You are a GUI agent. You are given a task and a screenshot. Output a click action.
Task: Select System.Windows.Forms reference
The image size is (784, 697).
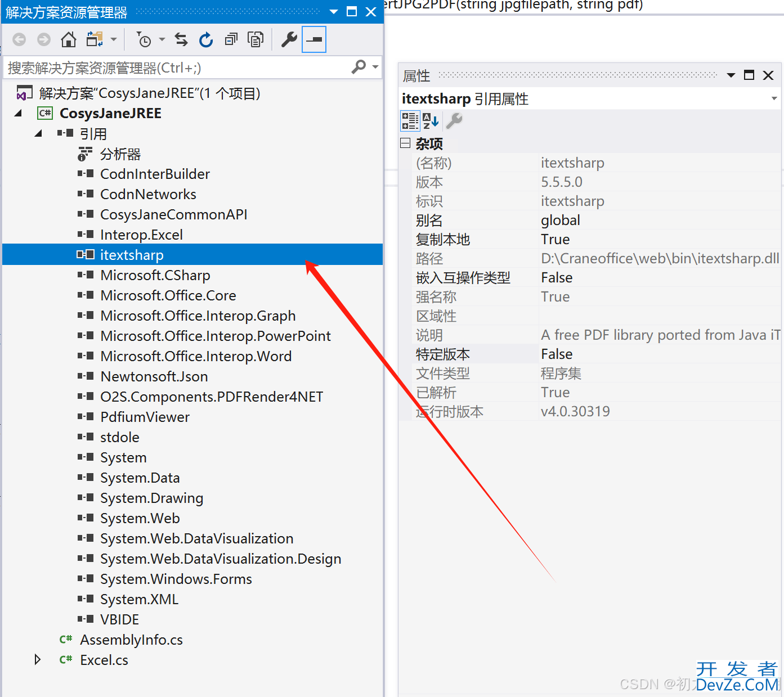[x=176, y=579]
